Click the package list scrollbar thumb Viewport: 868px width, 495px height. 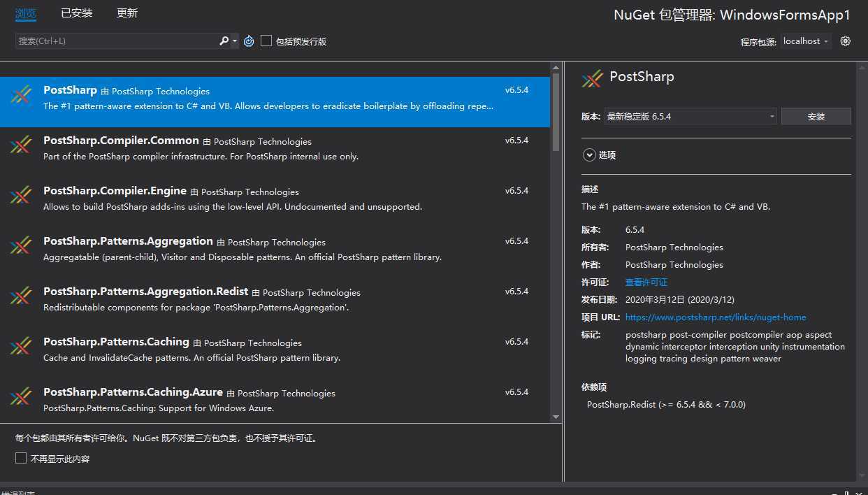[x=556, y=112]
